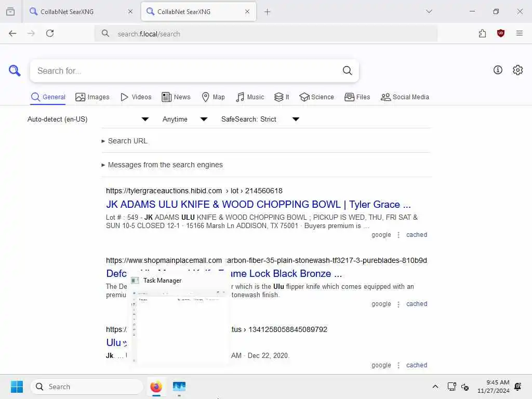Switch to the first CollabNet SearXNG browser tab

click(x=81, y=11)
